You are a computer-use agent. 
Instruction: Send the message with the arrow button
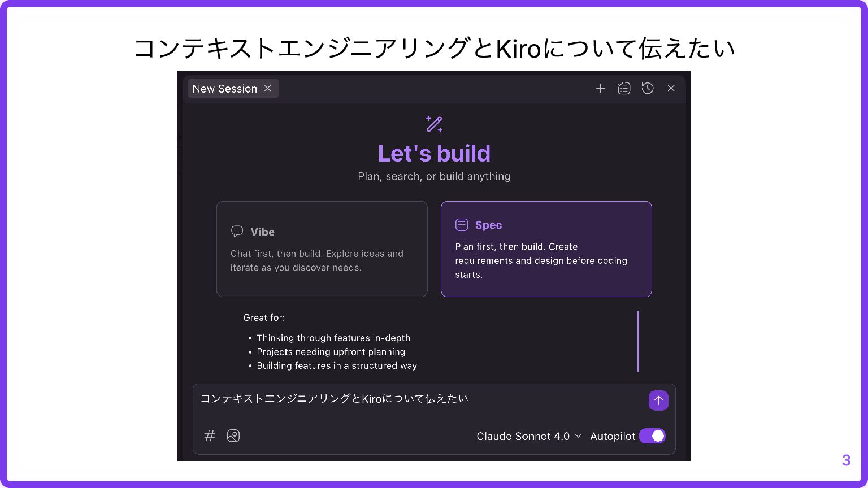(658, 400)
